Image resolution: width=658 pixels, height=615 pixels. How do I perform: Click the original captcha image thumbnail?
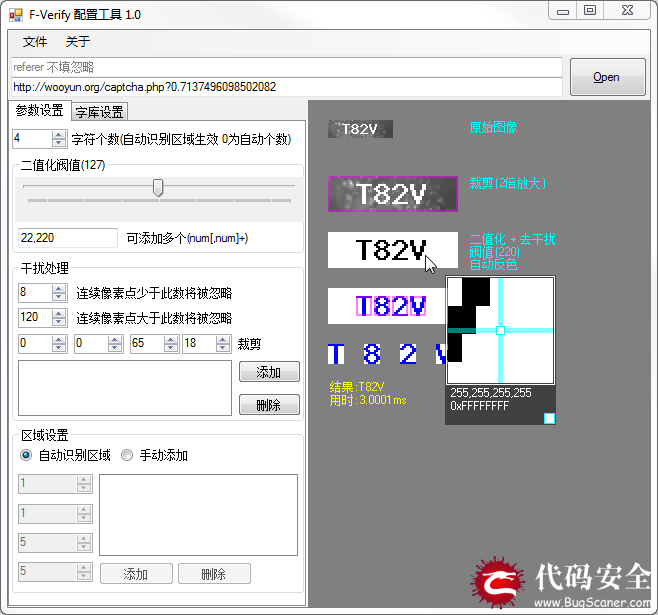coord(360,129)
